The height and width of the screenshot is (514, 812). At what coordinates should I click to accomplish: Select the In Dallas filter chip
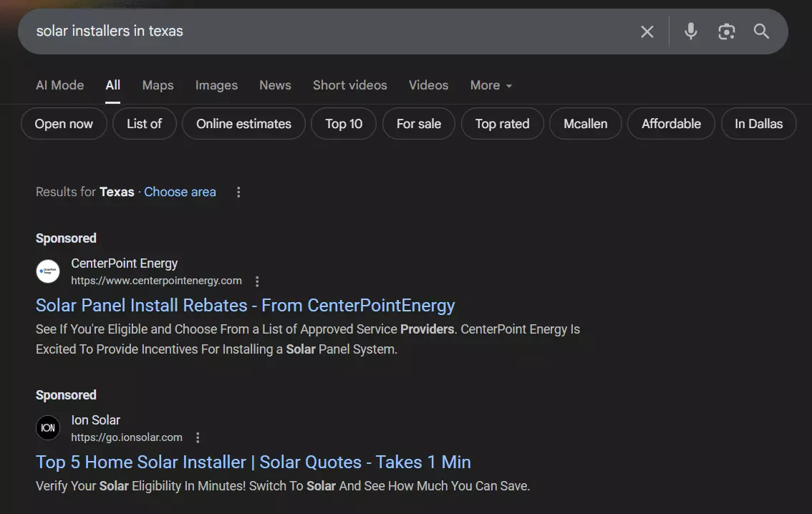759,124
